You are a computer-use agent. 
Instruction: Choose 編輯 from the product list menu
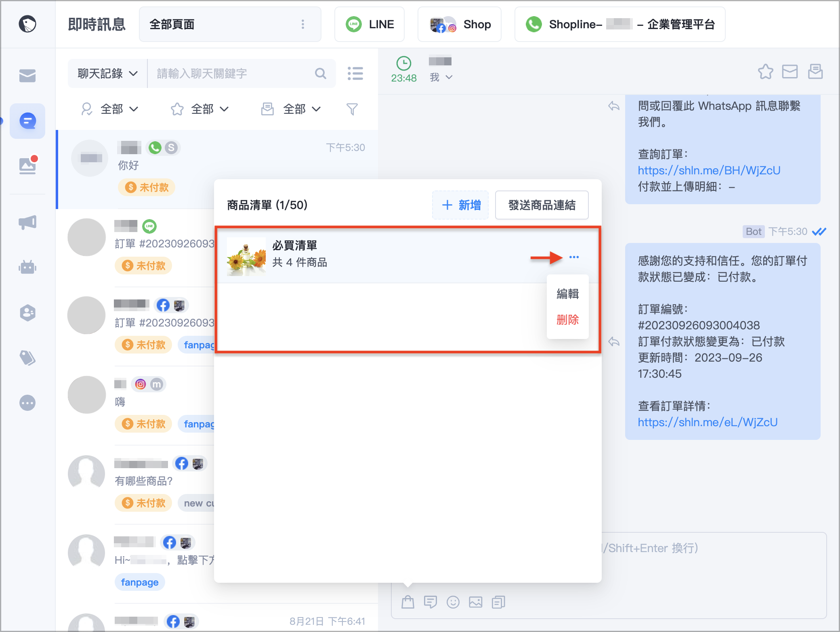click(567, 293)
